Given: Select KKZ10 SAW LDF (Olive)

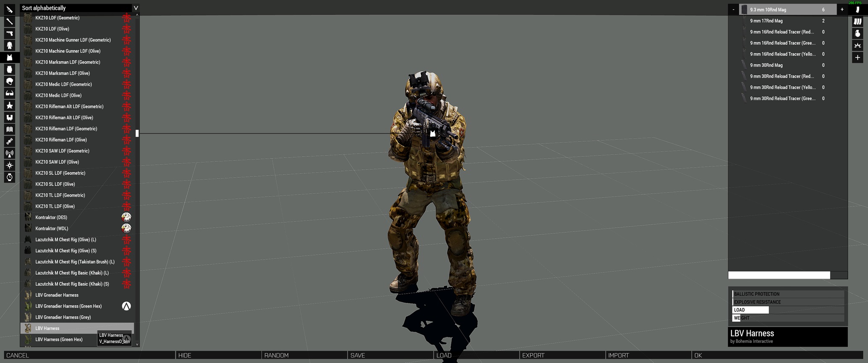Looking at the screenshot, I should (x=77, y=162).
